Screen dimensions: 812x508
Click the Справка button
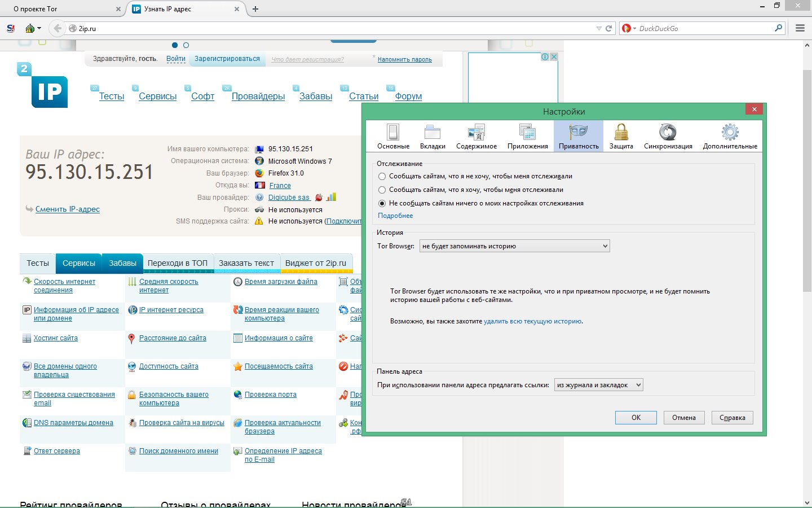coord(732,418)
